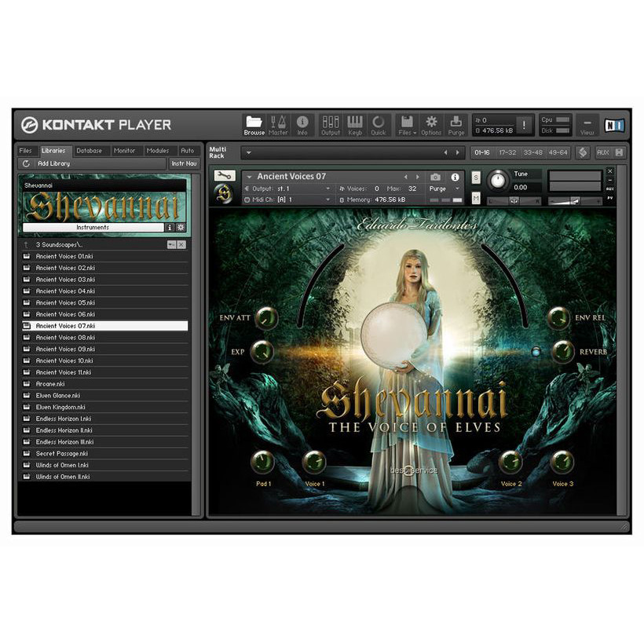
Task: Click the refresh libraries icon
Action: 26,163
